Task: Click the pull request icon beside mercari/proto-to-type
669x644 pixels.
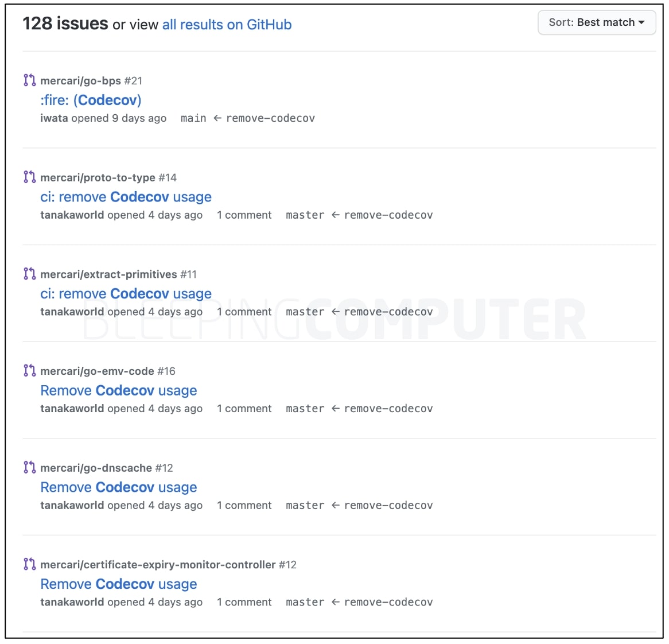Action: [x=29, y=177]
